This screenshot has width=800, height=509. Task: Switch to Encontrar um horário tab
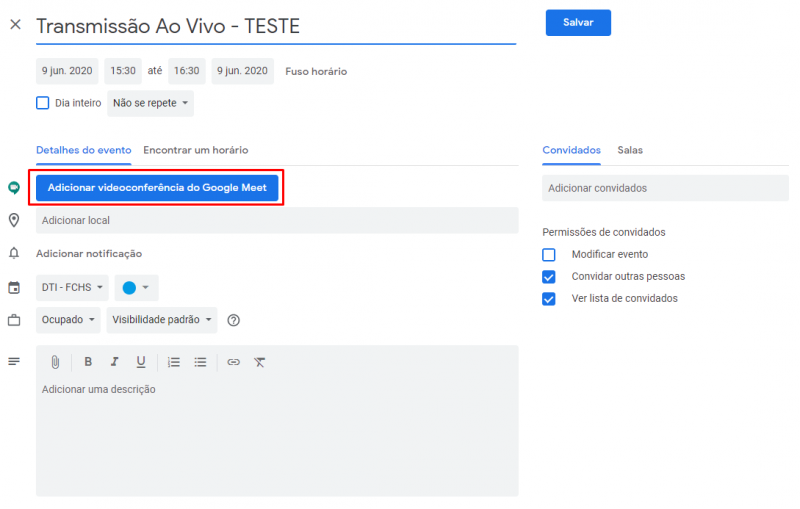pos(195,150)
